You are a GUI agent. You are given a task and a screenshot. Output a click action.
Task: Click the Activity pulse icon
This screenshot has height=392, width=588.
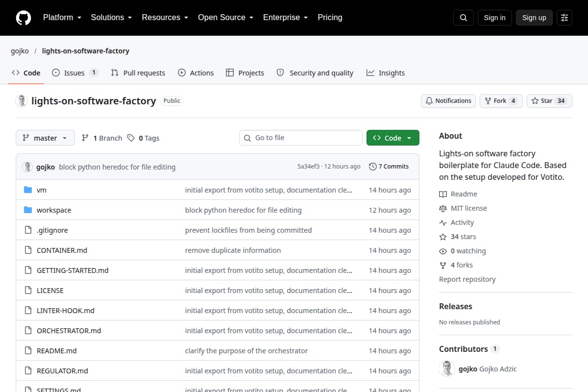coord(443,222)
